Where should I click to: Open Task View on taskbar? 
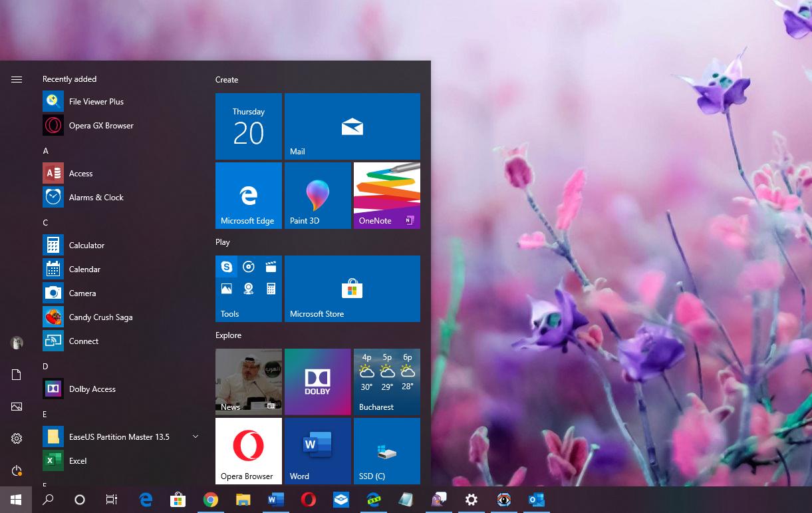112,500
